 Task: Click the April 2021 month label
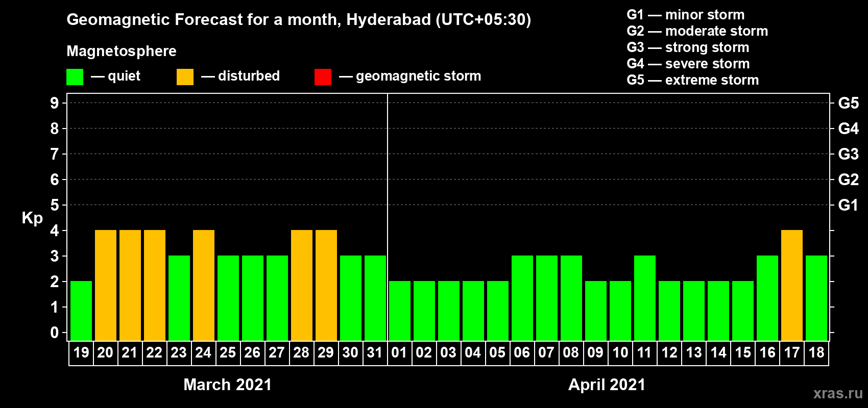[x=607, y=385]
